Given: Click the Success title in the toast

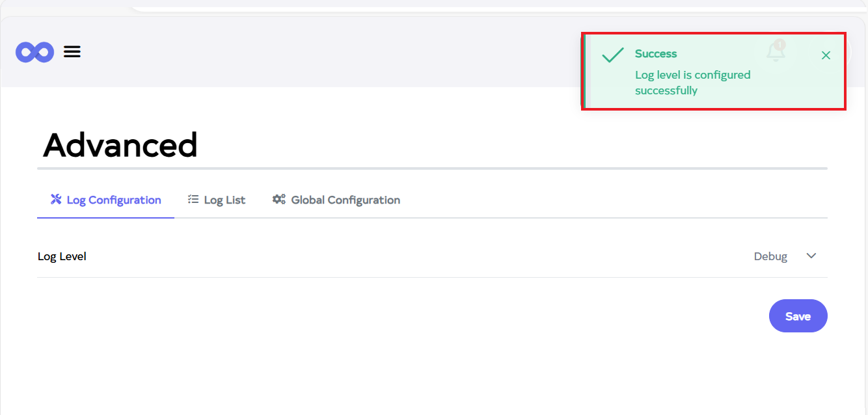Looking at the screenshot, I should 656,54.
